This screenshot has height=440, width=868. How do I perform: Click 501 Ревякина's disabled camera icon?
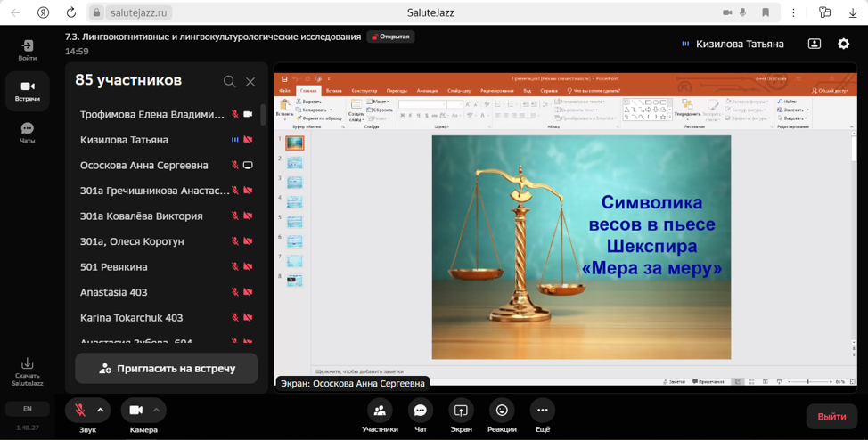click(248, 267)
